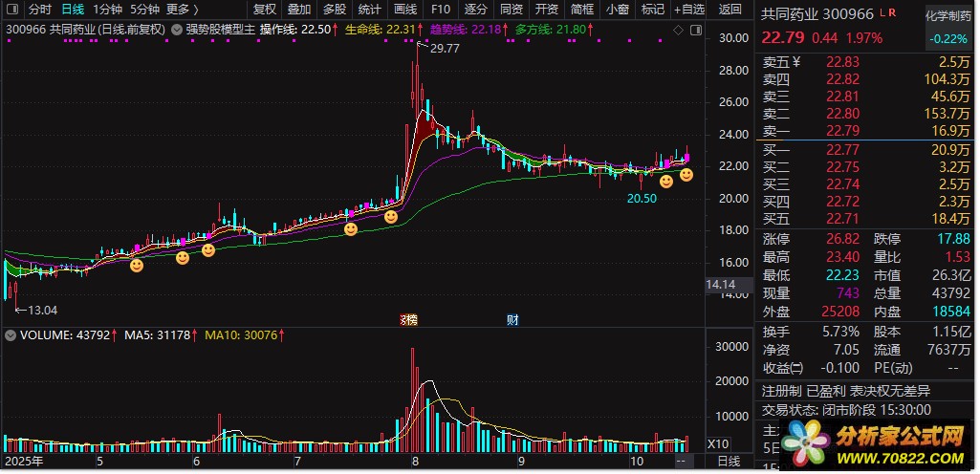Click the 卖一 price 22.79
This screenshot has height=474, width=980.
(842, 131)
